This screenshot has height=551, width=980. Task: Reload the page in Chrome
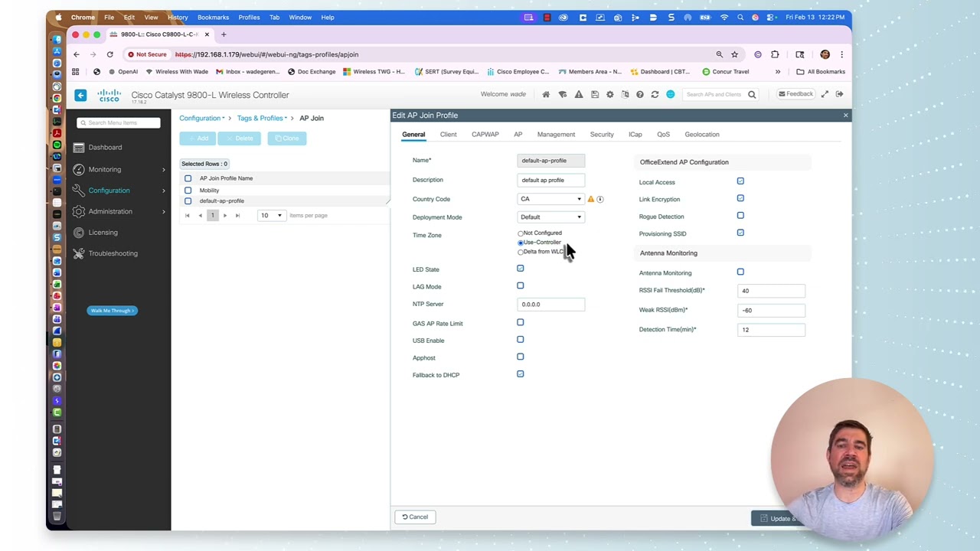109,54
